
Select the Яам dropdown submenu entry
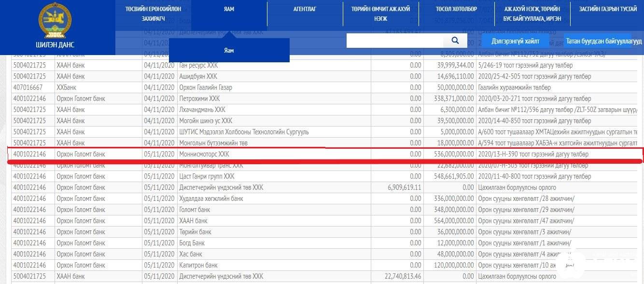point(229,51)
